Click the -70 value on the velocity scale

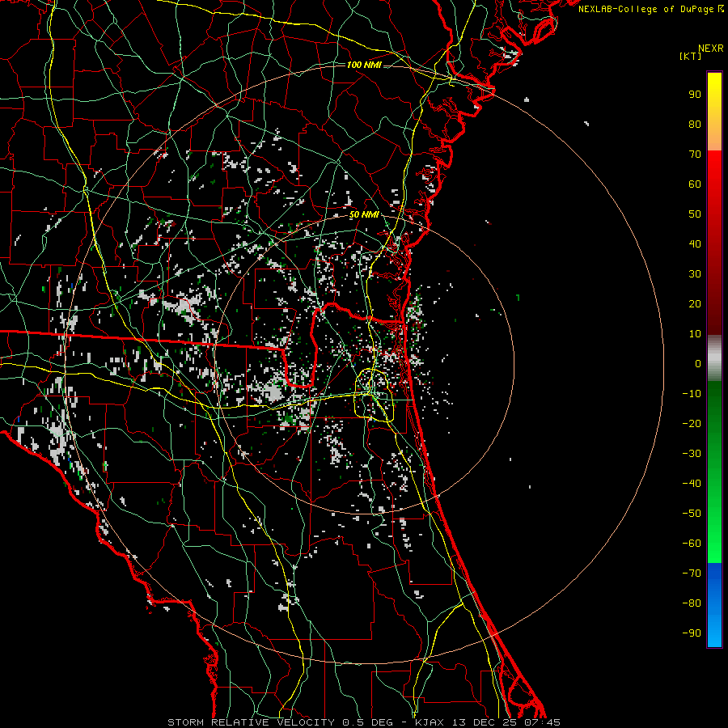692,574
